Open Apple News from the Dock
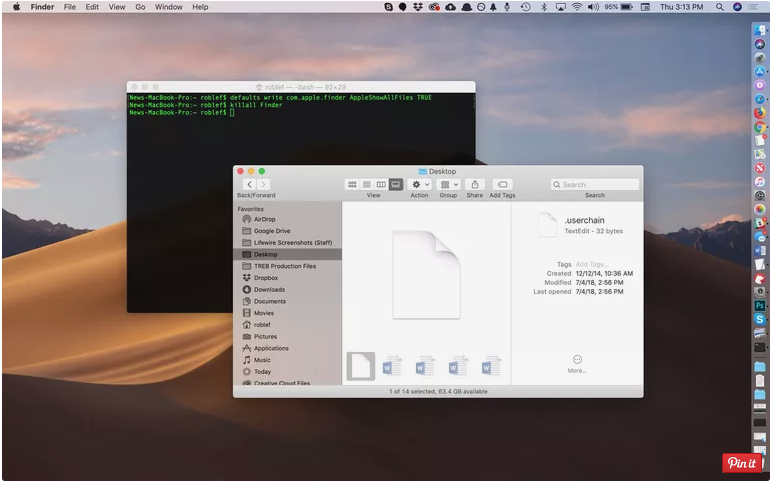Viewport: 773px width, 483px height. pyautogui.click(x=760, y=168)
